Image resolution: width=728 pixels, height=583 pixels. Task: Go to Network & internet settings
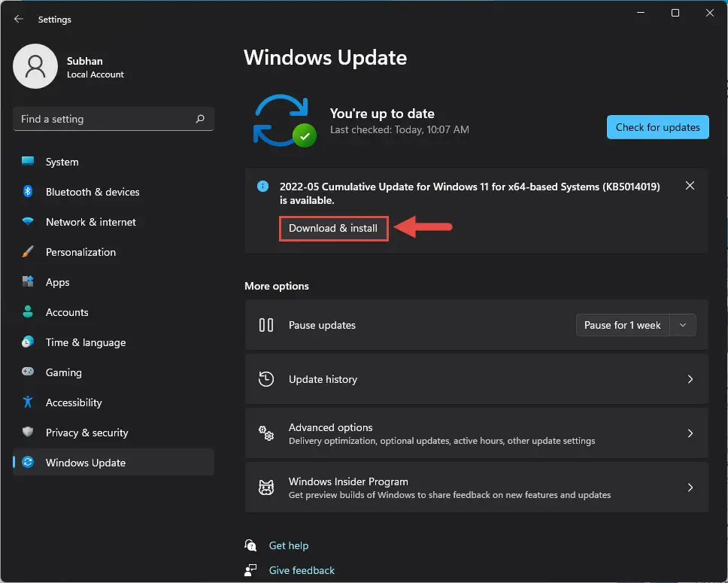pos(114,222)
